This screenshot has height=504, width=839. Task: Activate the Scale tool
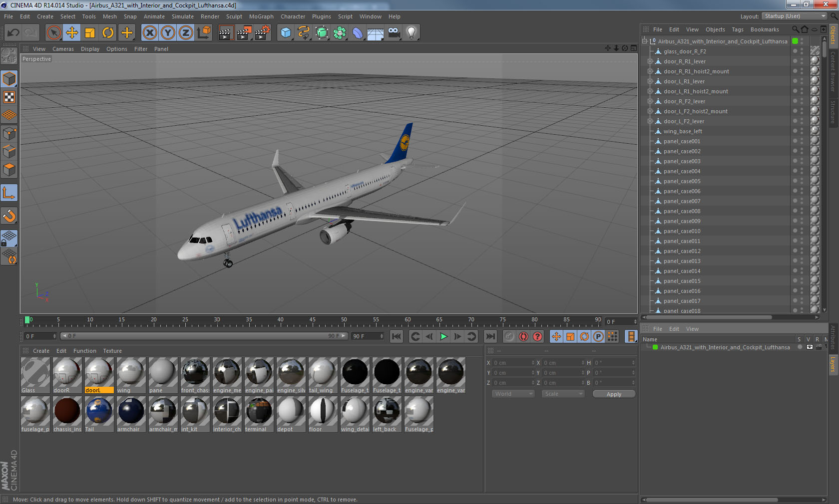[x=90, y=33]
